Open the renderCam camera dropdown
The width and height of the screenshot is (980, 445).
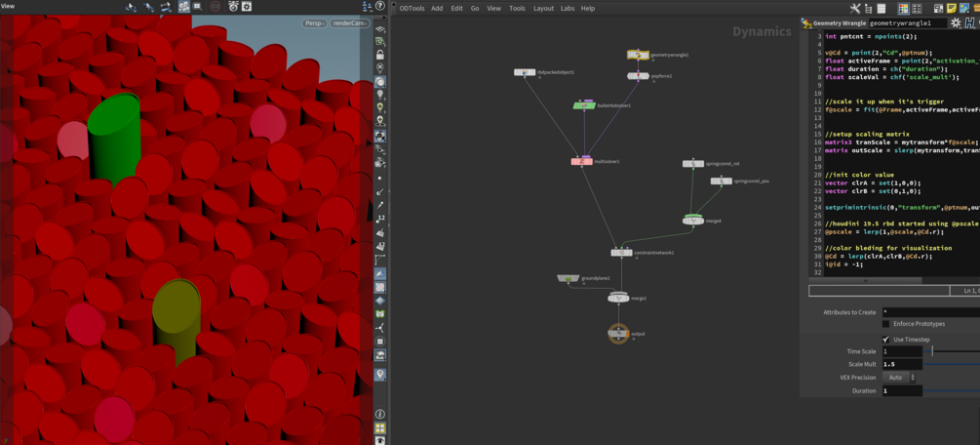[351, 23]
